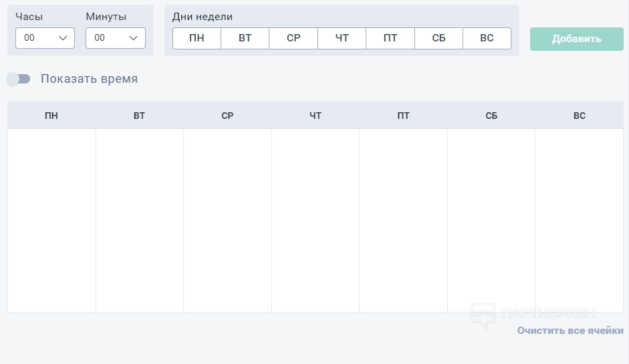This screenshot has height=364, width=629.
Task: Toggle the ВС weekday button
Action: coord(487,38)
